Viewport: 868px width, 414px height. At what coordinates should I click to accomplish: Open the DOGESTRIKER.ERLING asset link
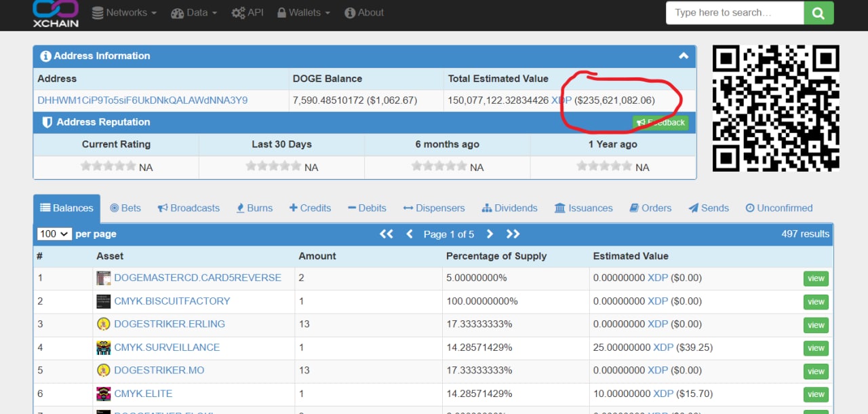point(170,324)
